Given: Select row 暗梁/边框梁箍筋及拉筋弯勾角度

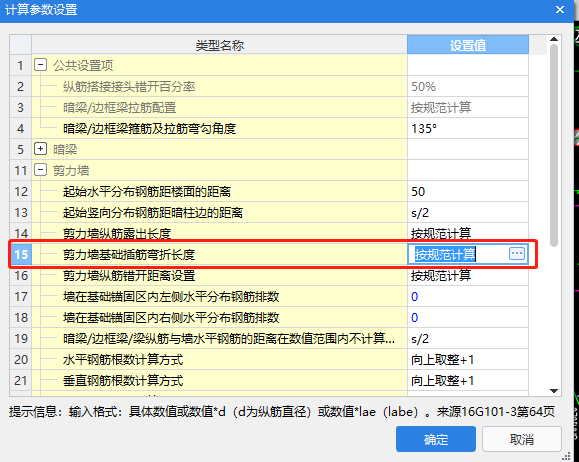Looking at the screenshot, I should [219, 129].
